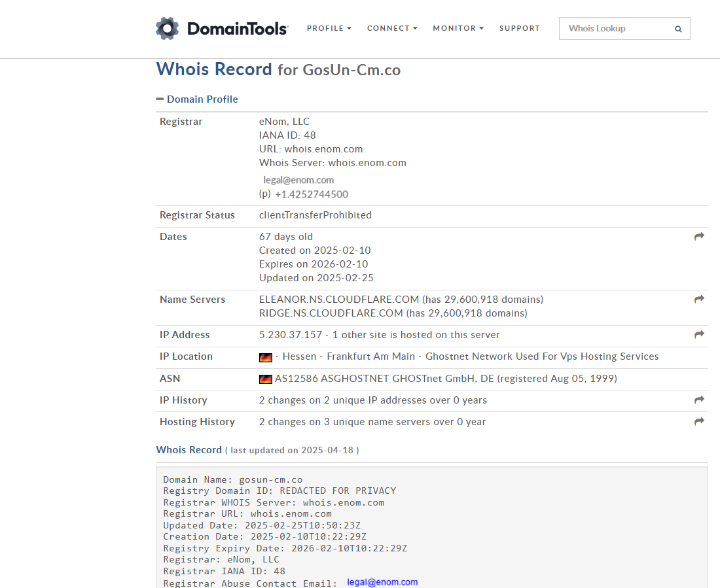Click 'IANA ID: 48' under Registrar
This screenshot has height=588, width=720.
tap(287, 135)
